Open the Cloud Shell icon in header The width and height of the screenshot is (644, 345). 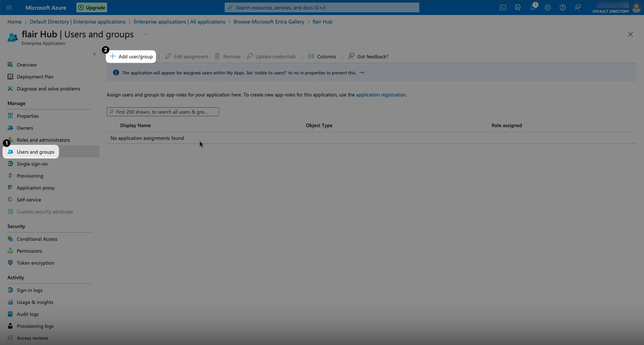point(503,7)
